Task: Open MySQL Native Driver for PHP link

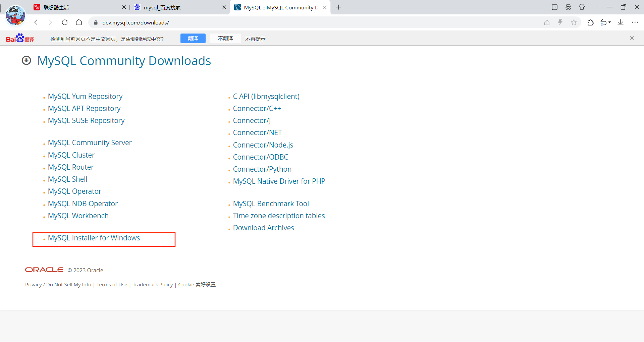Action: coord(279,181)
